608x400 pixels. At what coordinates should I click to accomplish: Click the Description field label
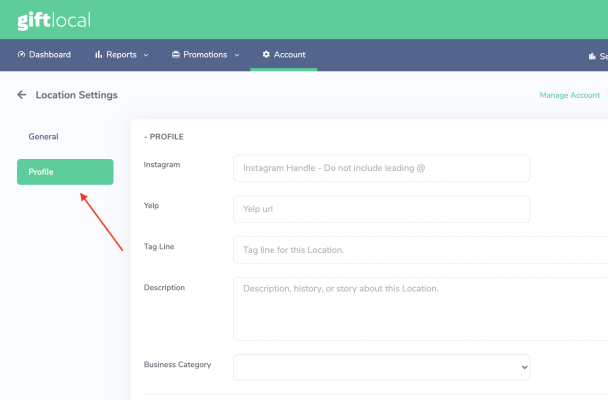pos(164,288)
